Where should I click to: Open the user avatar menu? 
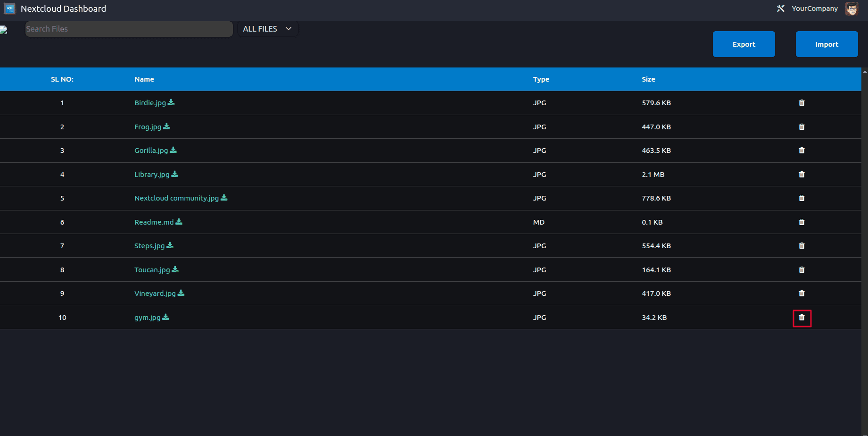[x=851, y=8]
